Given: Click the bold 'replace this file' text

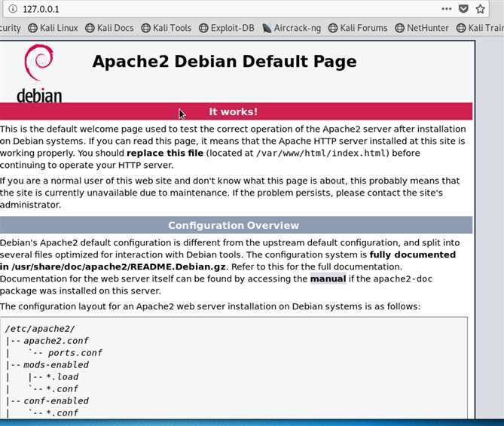Looking at the screenshot, I should pyautogui.click(x=165, y=153).
